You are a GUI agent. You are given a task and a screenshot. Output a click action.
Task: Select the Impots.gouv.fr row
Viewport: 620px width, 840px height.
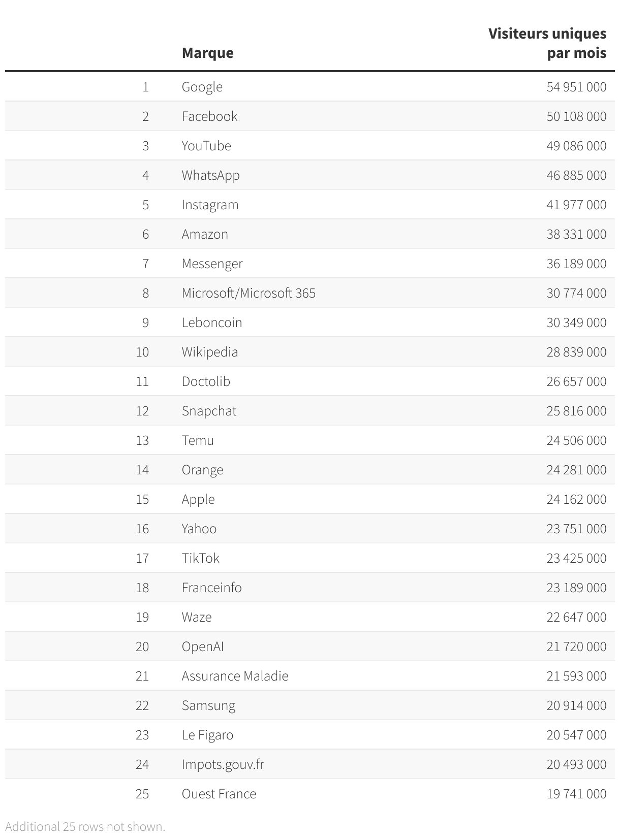coord(310,764)
